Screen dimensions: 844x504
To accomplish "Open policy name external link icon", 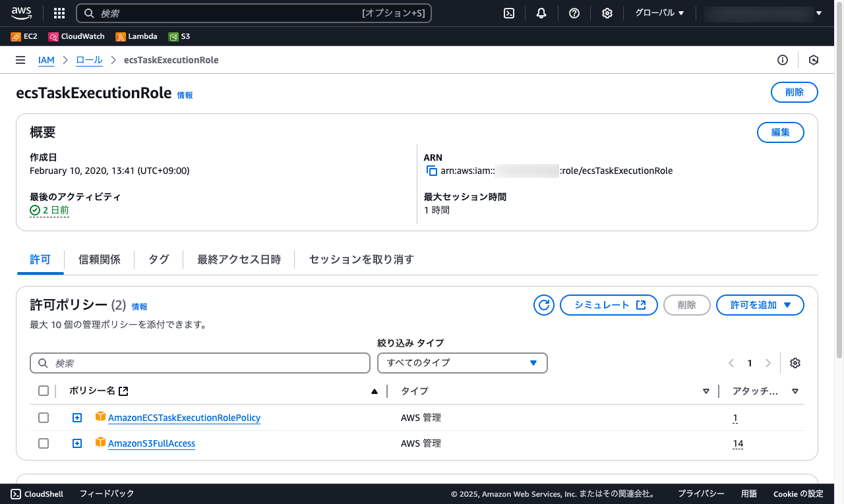I will (123, 391).
